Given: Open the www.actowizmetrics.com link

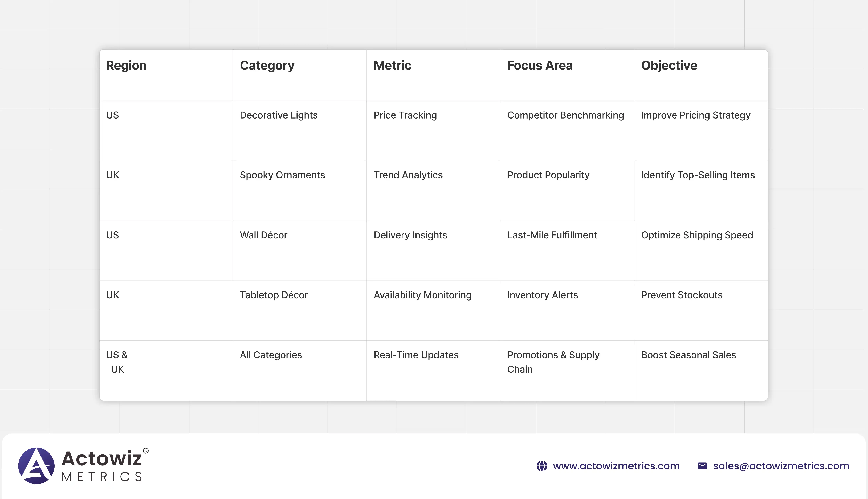Looking at the screenshot, I should tap(616, 466).
